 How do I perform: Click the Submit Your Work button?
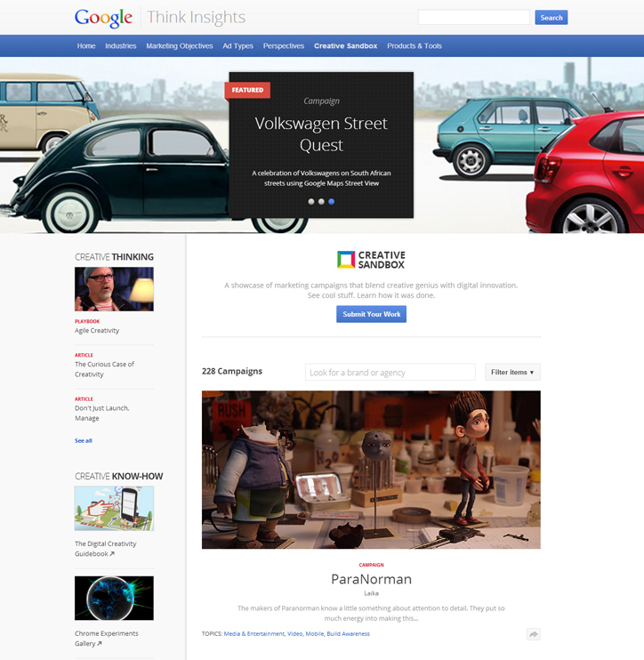point(371,314)
